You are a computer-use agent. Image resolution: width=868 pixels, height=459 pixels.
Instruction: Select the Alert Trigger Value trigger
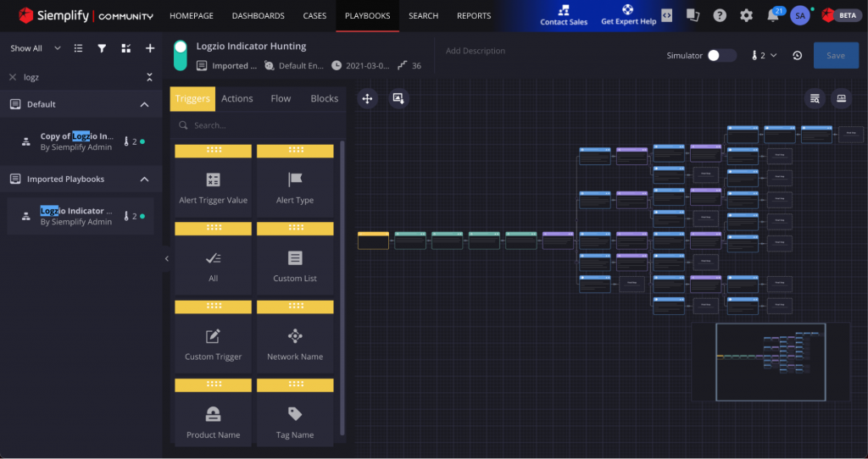point(213,181)
